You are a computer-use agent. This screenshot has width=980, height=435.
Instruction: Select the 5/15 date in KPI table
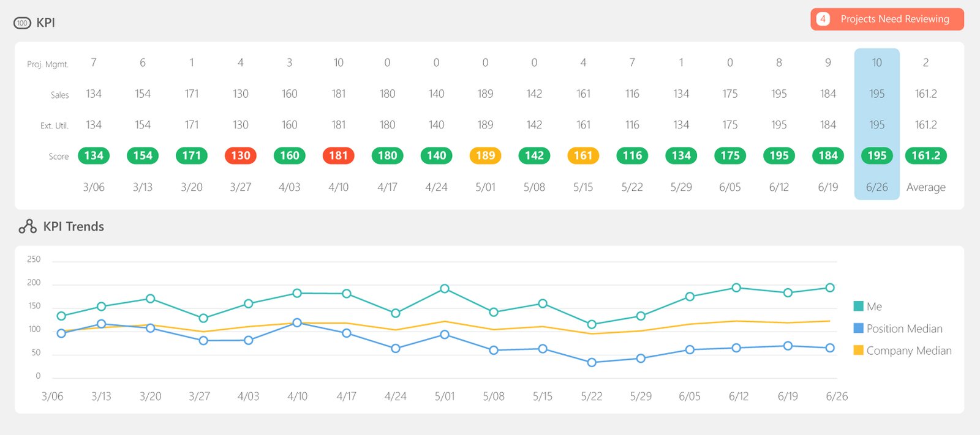[583, 187]
